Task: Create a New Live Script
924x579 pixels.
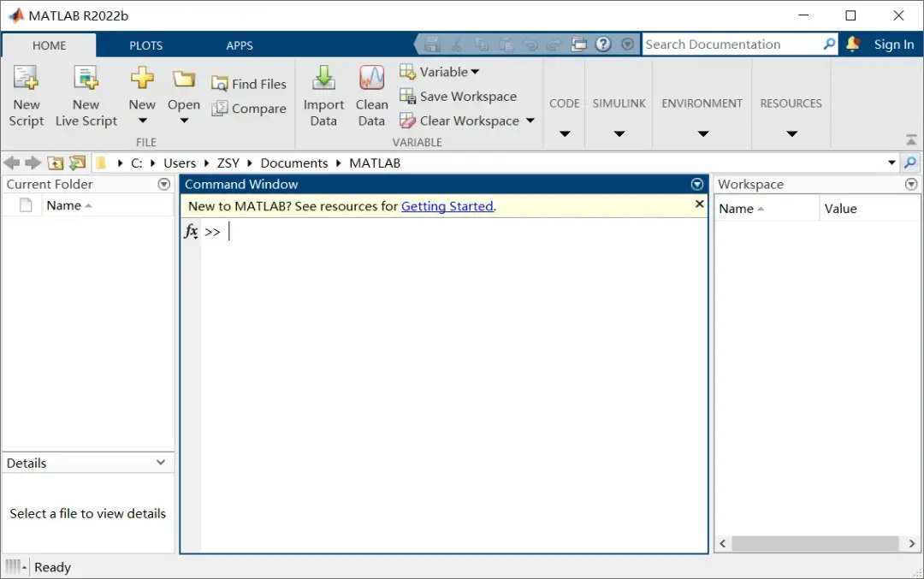Action: [x=86, y=96]
